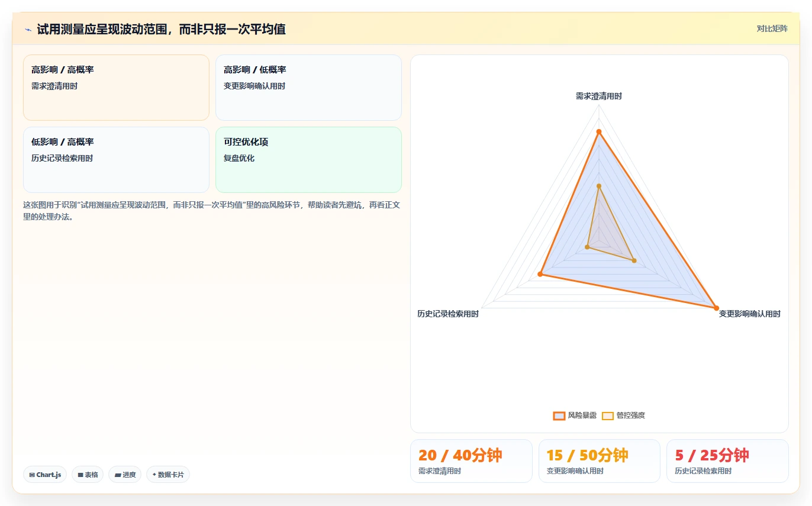Click the Chart.js tag chip
Screen dimensions: 812x506
(x=46, y=475)
